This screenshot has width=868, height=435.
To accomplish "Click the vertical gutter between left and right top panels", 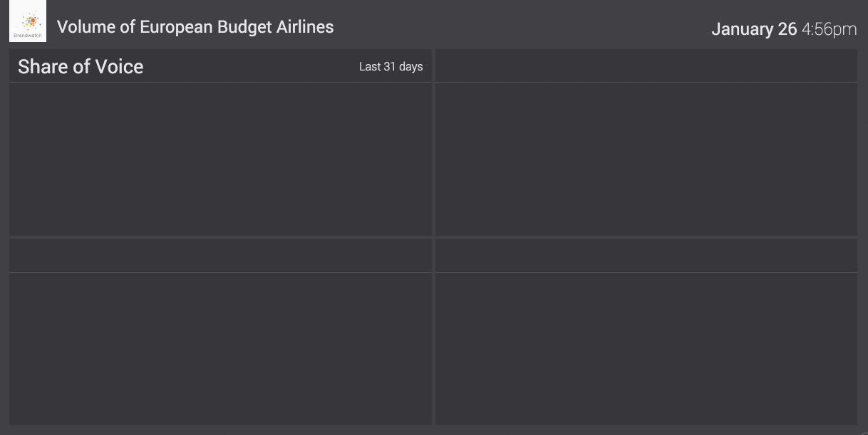I will click(434, 142).
